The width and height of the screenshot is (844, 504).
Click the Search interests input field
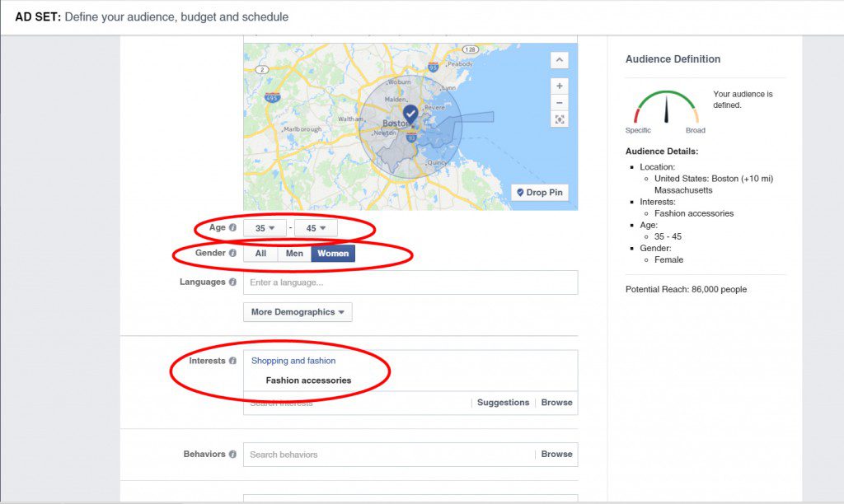coord(357,403)
